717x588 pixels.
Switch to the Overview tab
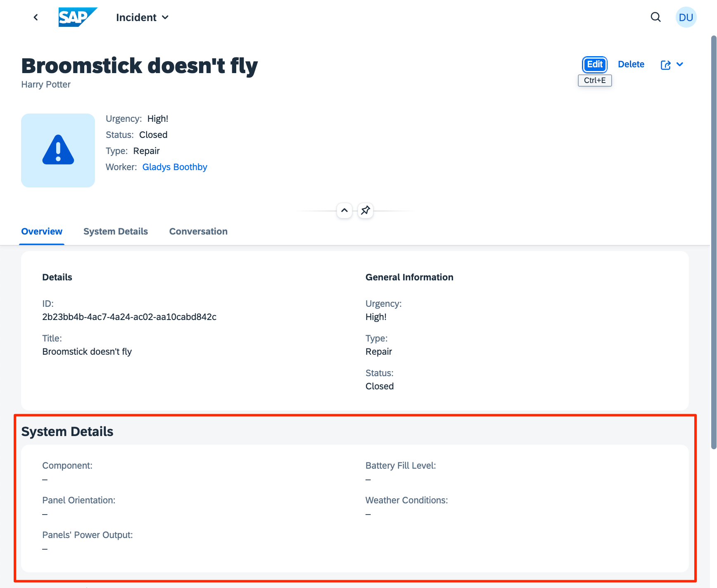pyautogui.click(x=42, y=232)
